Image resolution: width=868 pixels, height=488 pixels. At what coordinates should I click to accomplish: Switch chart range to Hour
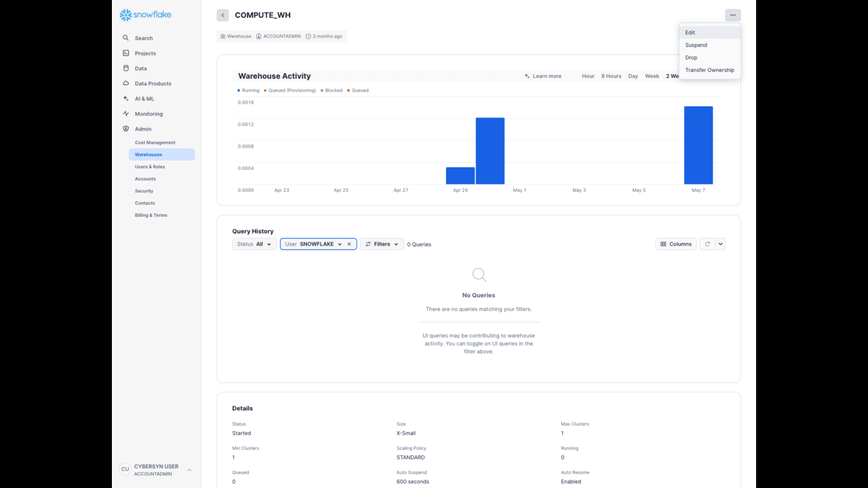click(x=588, y=76)
